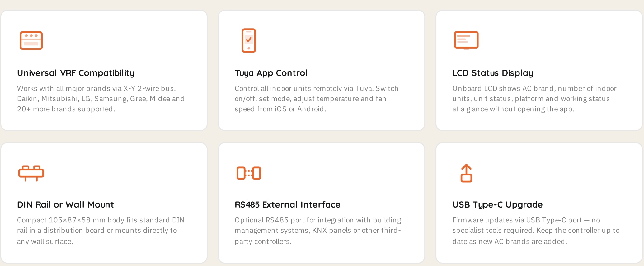Click the Tuya App Control phone icon
Image resolution: width=644 pixels, height=266 pixels.
click(x=249, y=40)
